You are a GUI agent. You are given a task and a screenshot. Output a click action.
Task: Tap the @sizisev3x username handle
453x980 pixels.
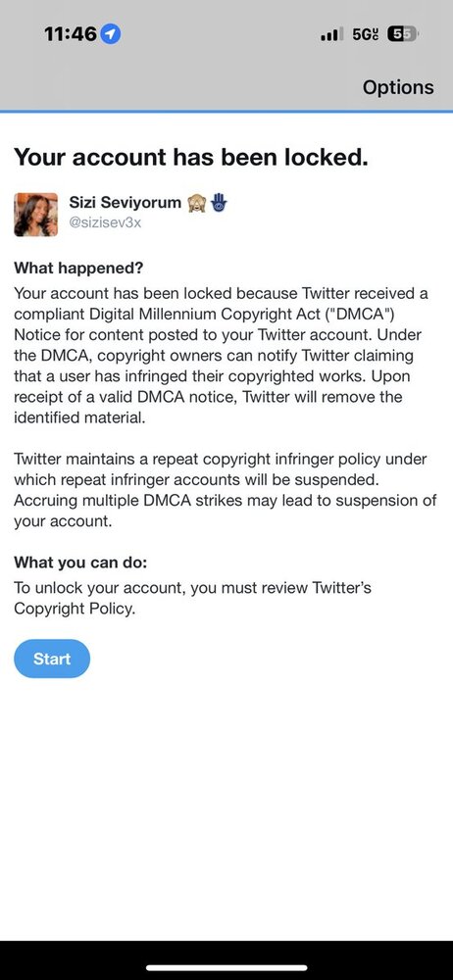(105, 223)
